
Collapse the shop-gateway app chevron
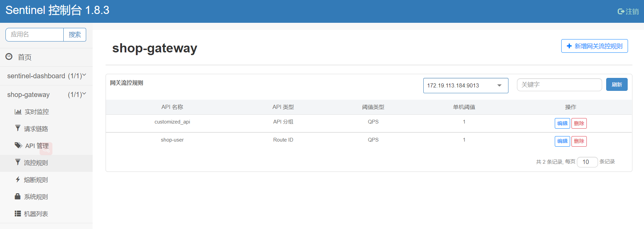(x=84, y=94)
